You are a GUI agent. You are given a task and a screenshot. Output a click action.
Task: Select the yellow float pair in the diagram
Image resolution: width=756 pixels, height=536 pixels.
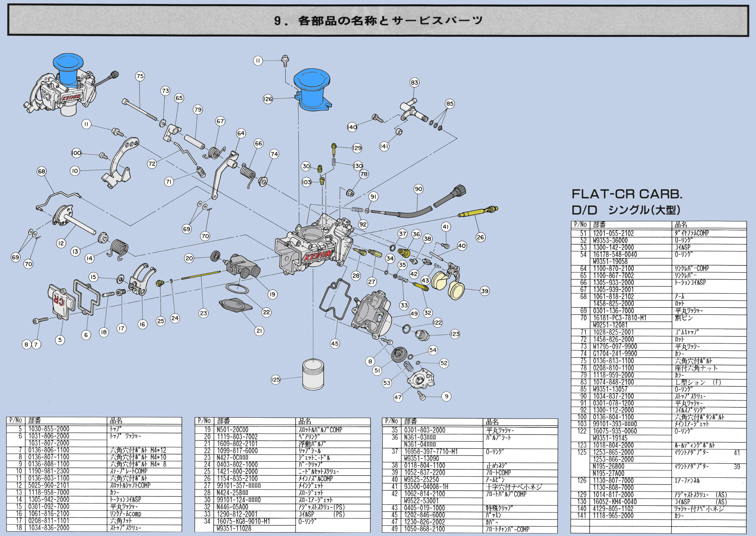coord(448,285)
